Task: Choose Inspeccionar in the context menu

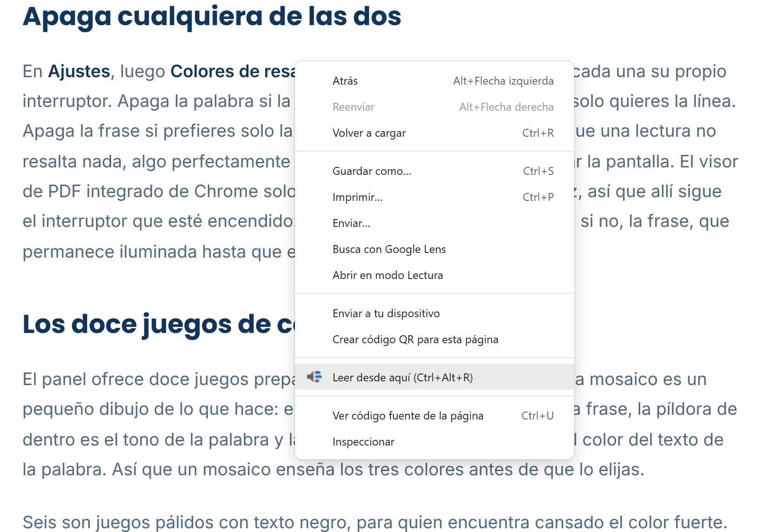Action: [x=435, y=442]
